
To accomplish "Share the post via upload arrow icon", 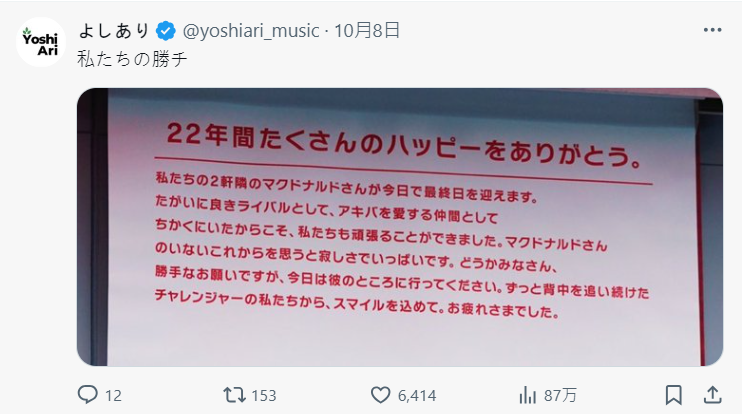I will coord(712,395).
